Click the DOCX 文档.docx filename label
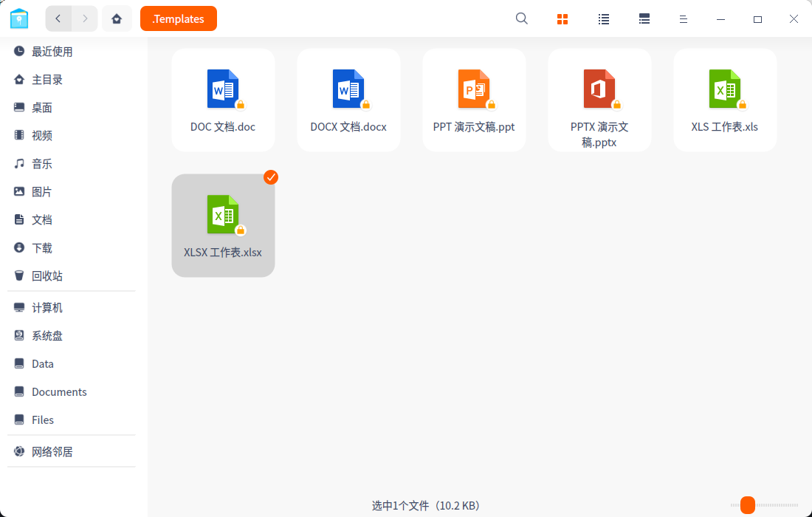This screenshot has width=812, height=517. tap(348, 127)
